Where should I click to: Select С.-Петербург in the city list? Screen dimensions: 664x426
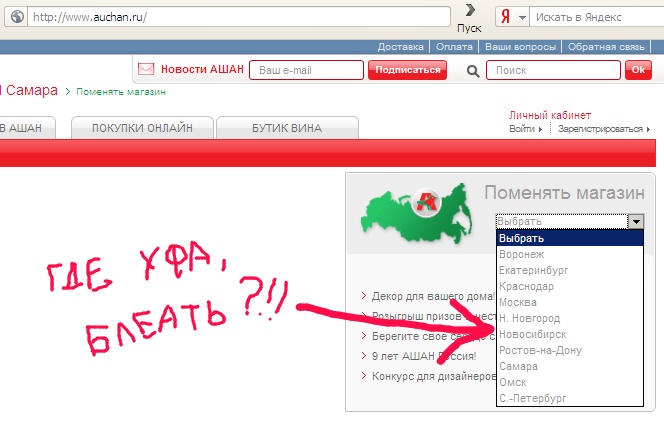pyautogui.click(x=570, y=398)
